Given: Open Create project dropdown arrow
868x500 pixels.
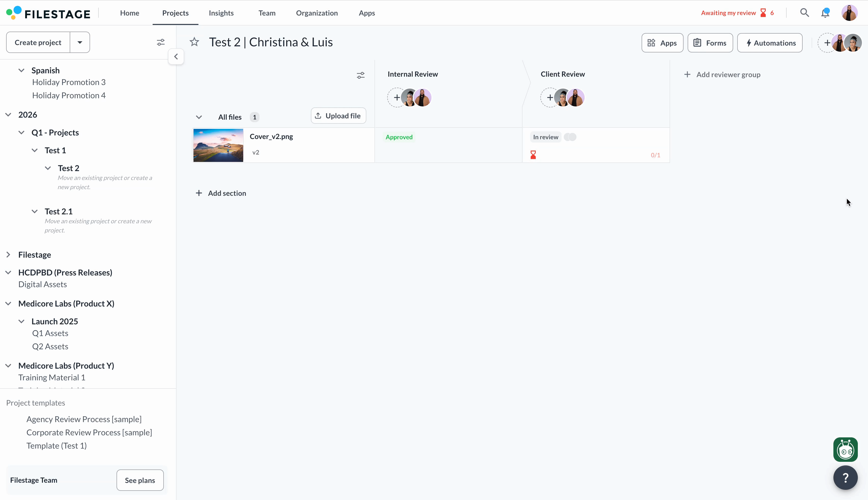Looking at the screenshot, I should click(80, 42).
